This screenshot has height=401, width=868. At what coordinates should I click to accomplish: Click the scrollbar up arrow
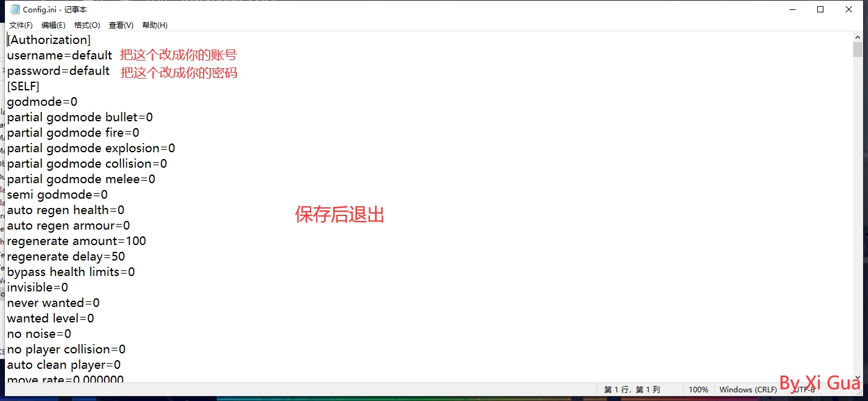(857, 37)
